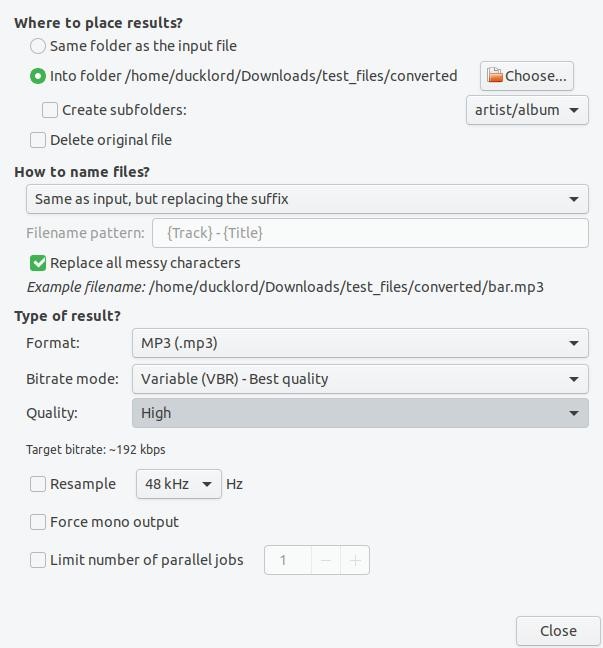The height and width of the screenshot is (648, 603).
Task: Toggle Force mono output checkbox
Action: tap(38, 522)
